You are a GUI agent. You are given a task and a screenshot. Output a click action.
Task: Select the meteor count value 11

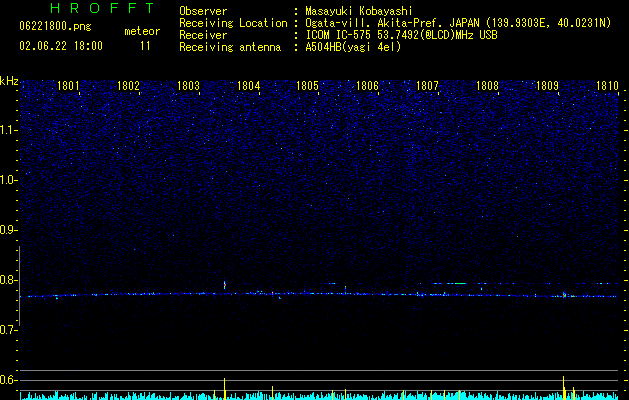[x=145, y=46]
